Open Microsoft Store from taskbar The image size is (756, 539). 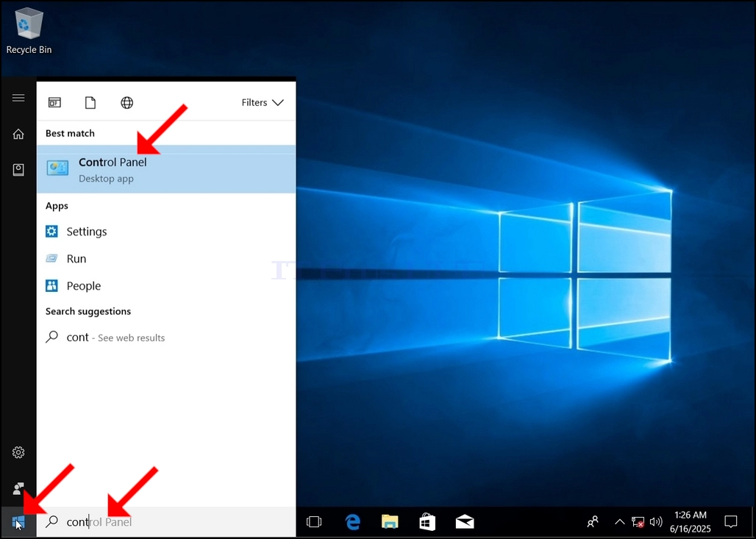427,521
